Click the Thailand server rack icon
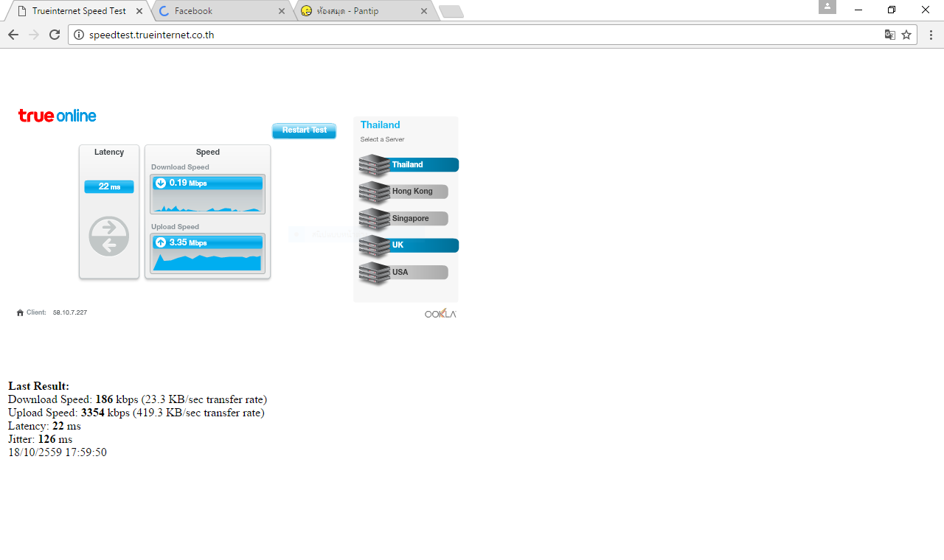This screenshot has width=944, height=560. (375, 166)
